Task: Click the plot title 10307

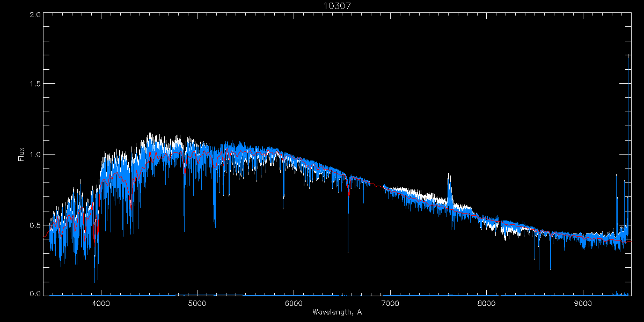Action: click(x=337, y=6)
